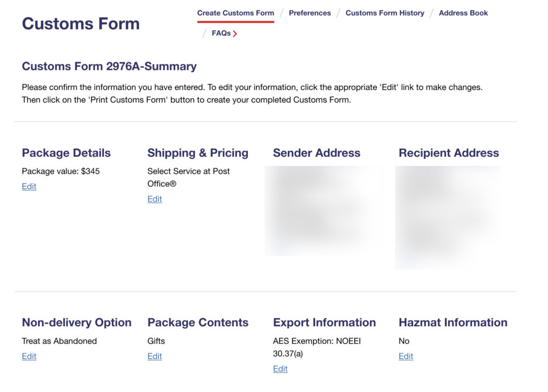
Task: Open the FAQs link
Action: click(x=221, y=33)
